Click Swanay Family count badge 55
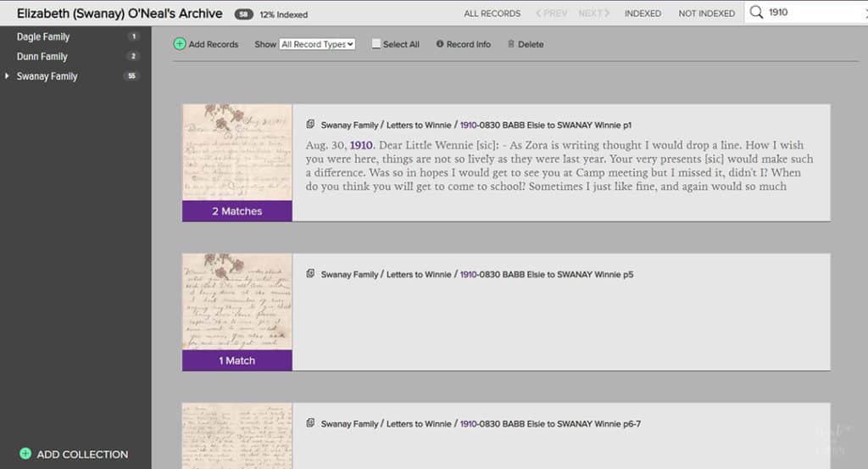 tap(131, 75)
